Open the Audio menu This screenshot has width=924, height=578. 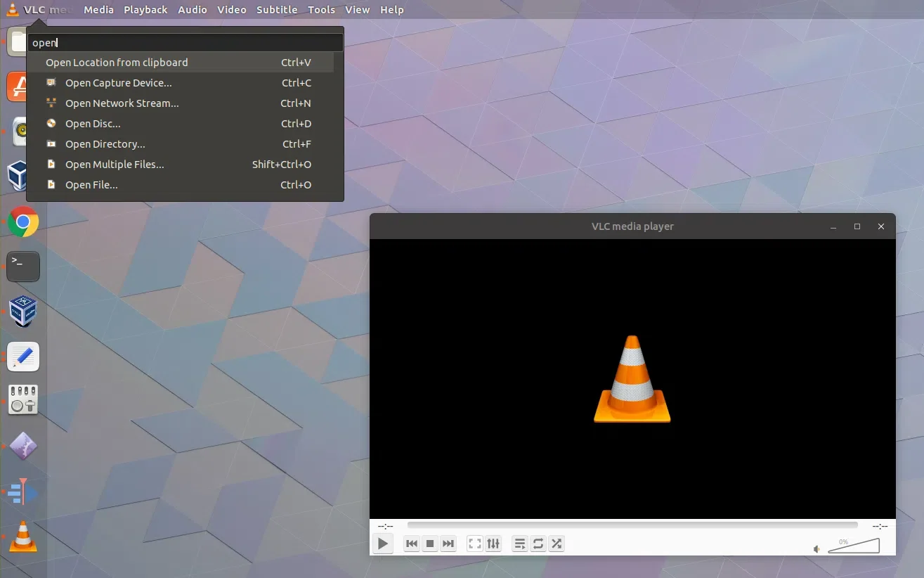point(193,10)
